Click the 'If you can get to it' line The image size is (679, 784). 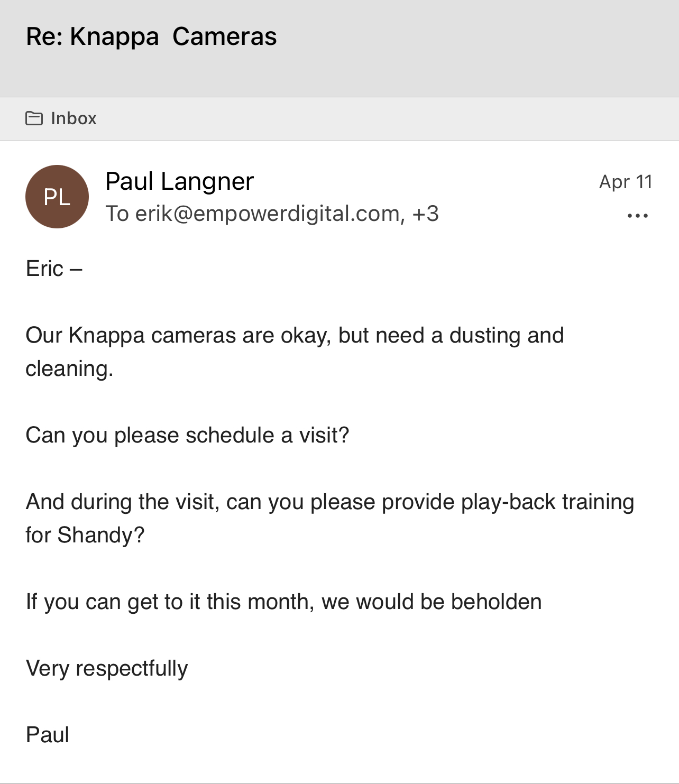(x=283, y=602)
